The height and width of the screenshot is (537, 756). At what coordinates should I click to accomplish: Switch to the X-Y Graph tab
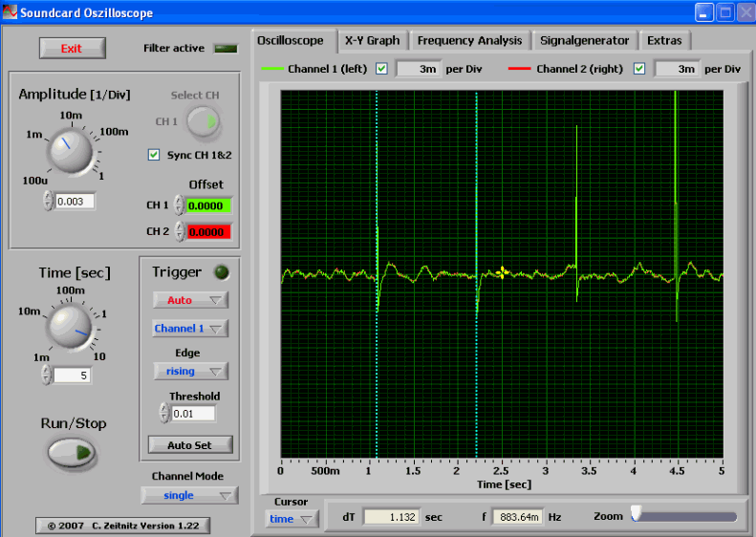373,40
